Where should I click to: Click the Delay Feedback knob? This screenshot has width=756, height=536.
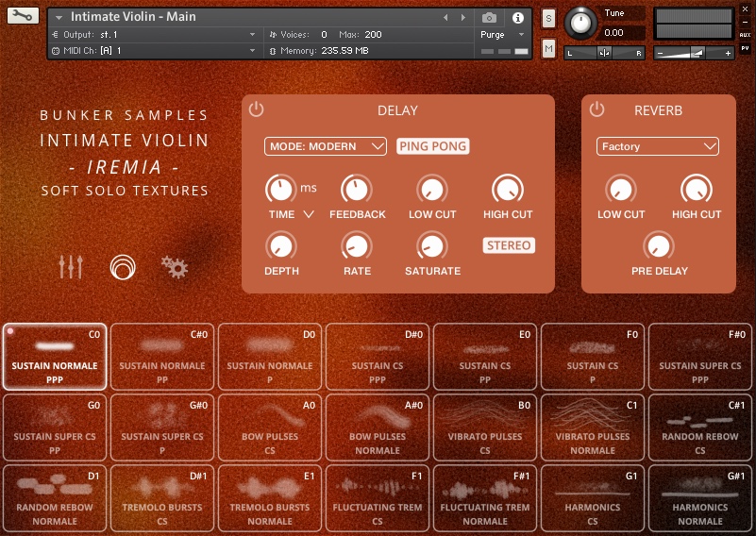[x=356, y=190]
